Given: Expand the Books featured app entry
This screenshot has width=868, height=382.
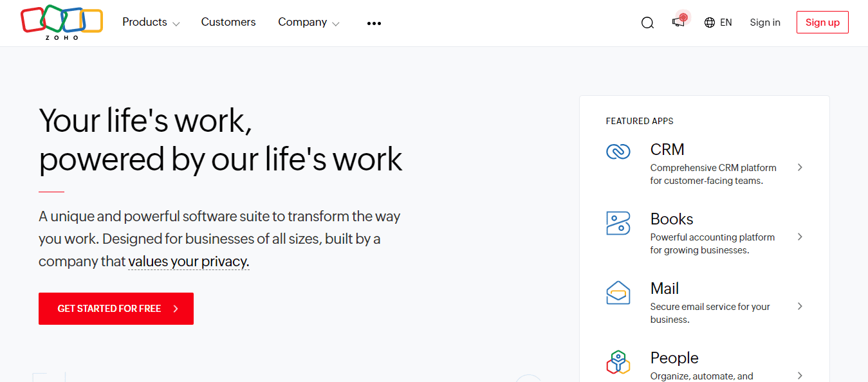Looking at the screenshot, I should (x=800, y=237).
